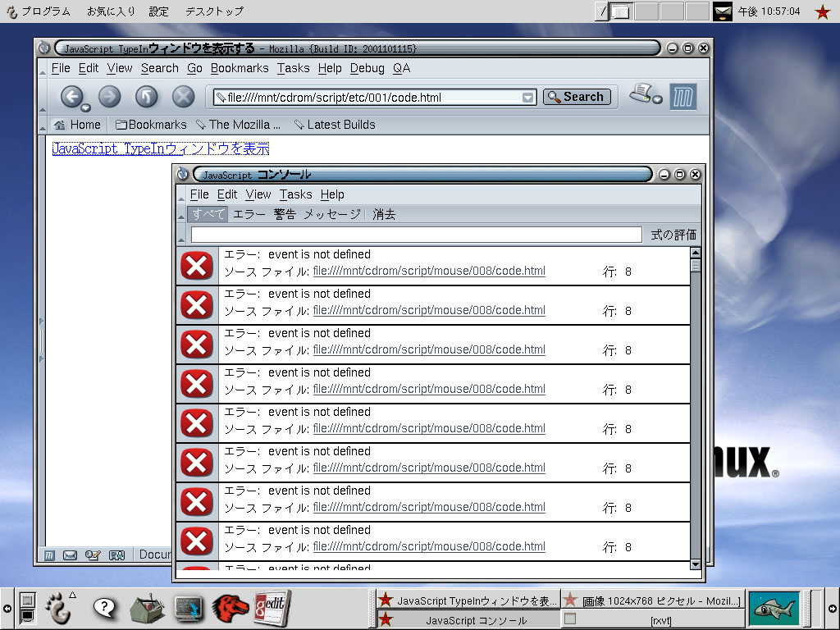The width and height of the screenshot is (840, 630).
Task: Hide the bottom panel with the left arrow
Action: coord(7,609)
